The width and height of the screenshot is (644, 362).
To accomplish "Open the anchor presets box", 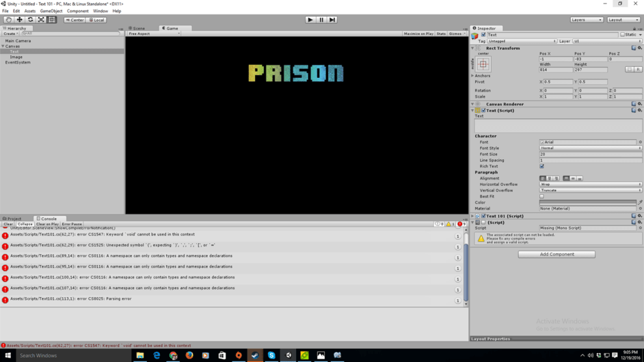I will click(x=483, y=64).
